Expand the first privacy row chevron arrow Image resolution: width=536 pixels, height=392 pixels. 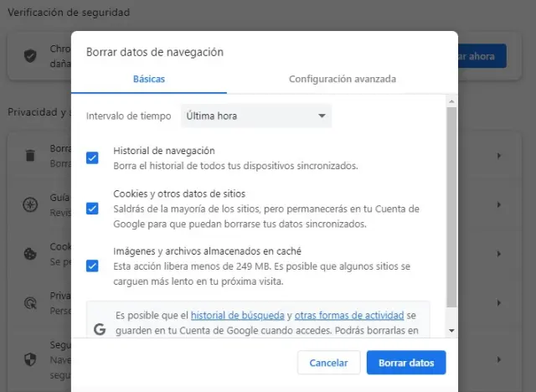[x=499, y=156]
